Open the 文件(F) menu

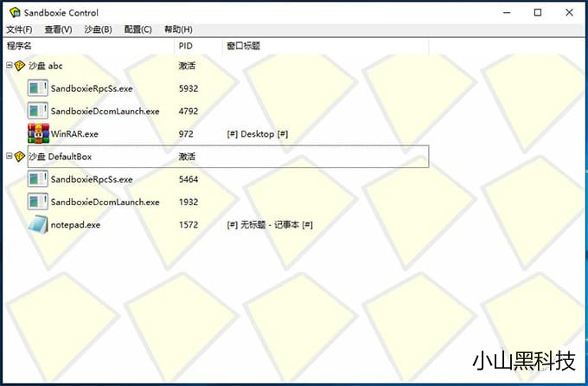tap(20, 29)
